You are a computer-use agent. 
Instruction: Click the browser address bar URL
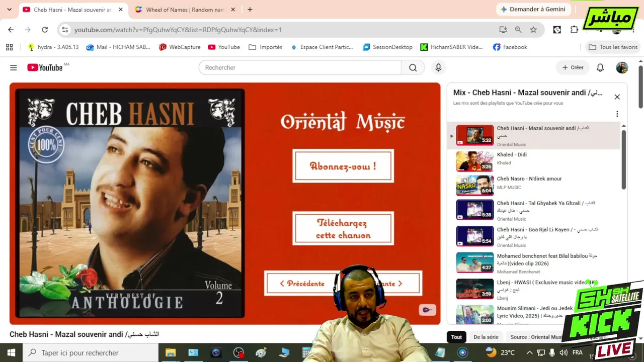(x=178, y=30)
